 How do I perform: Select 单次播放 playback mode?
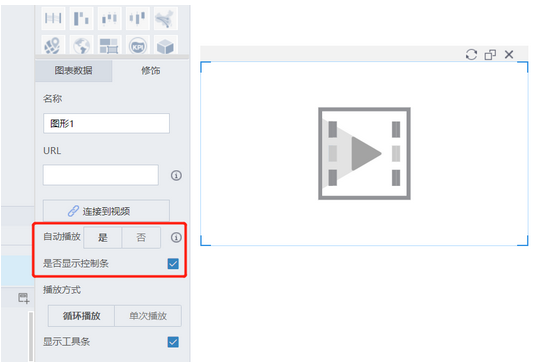(x=148, y=316)
